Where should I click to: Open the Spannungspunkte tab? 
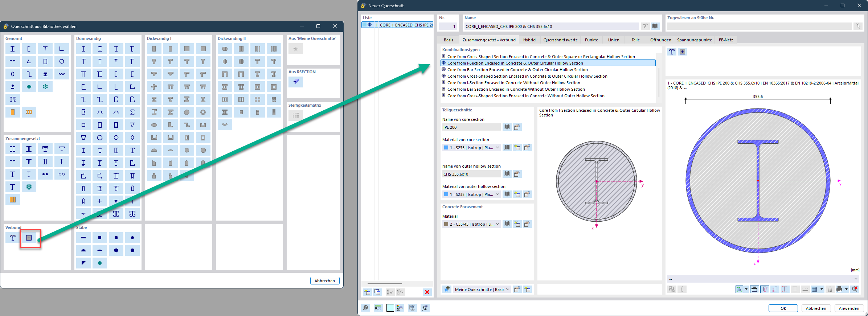694,40
